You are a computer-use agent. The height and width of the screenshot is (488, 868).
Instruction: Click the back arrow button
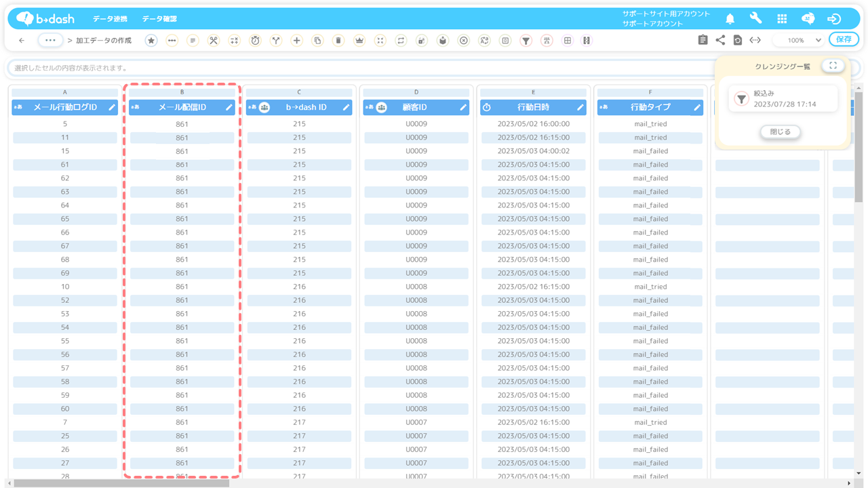pyautogui.click(x=22, y=41)
